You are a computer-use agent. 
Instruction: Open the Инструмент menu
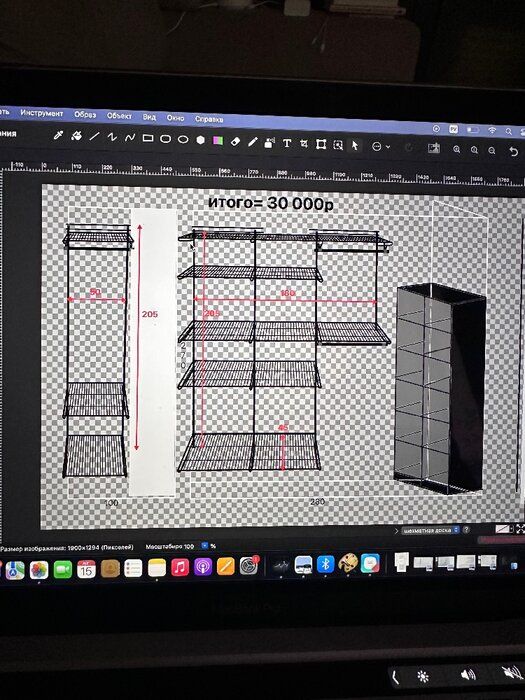click(42, 113)
